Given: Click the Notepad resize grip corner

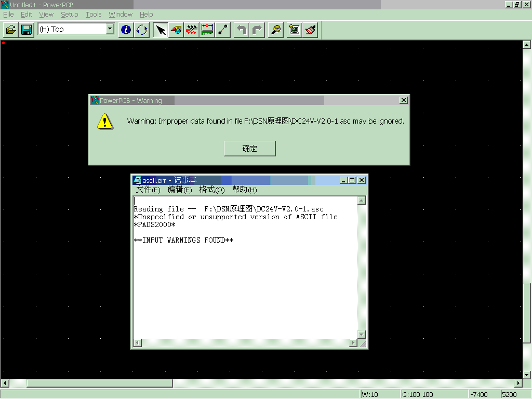Looking at the screenshot, I should (362, 344).
